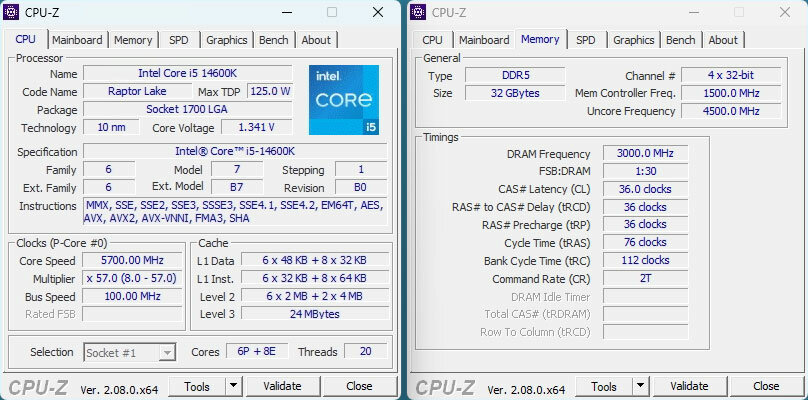Click the Package value Socket 1700 LGA
The height and width of the screenshot is (400, 808).
pyautogui.click(x=188, y=109)
